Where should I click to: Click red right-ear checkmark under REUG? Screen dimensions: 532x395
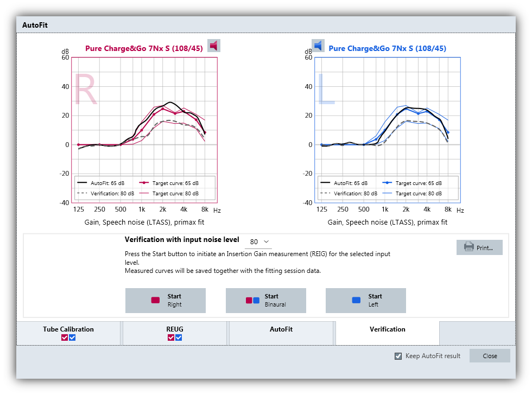[x=171, y=337]
